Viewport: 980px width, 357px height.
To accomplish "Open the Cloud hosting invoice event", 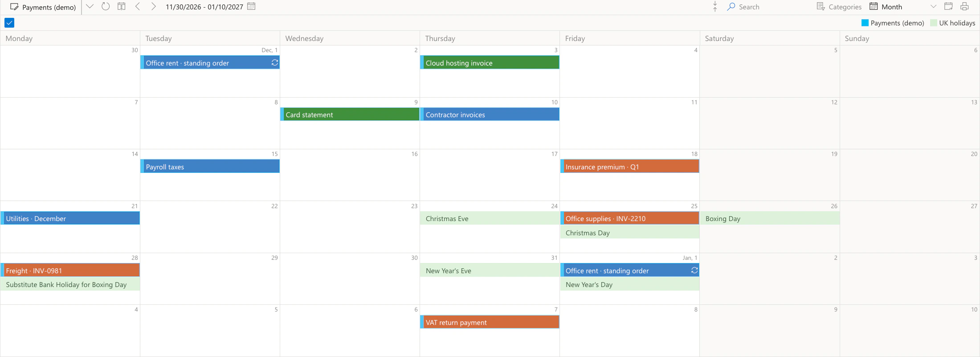I will [x=490, y=63].
